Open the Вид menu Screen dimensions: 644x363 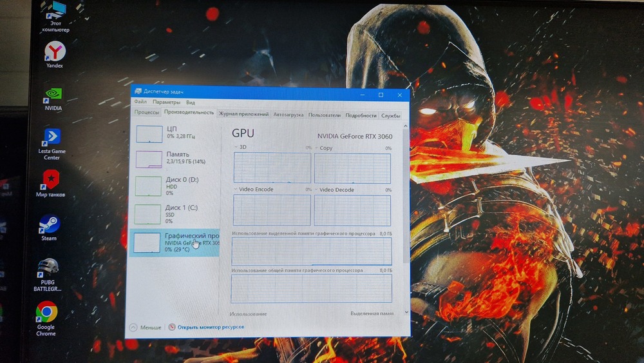click(x=191, y=103)
